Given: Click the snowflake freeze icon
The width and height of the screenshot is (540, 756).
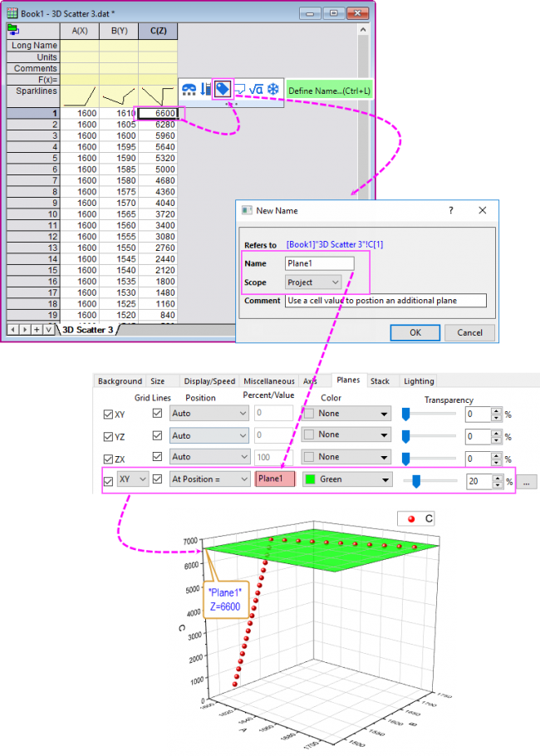Looking at the screenshot, I should pos(273,89).
